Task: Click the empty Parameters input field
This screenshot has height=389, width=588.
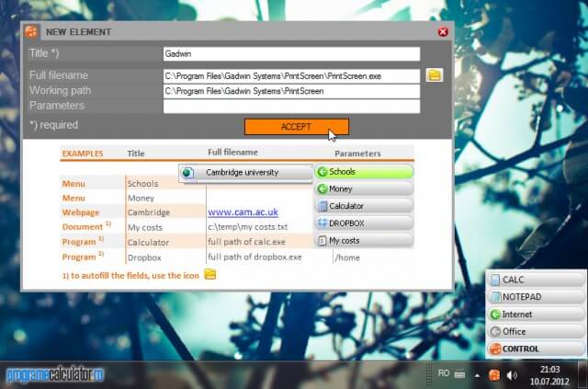Action: [291, 107]
